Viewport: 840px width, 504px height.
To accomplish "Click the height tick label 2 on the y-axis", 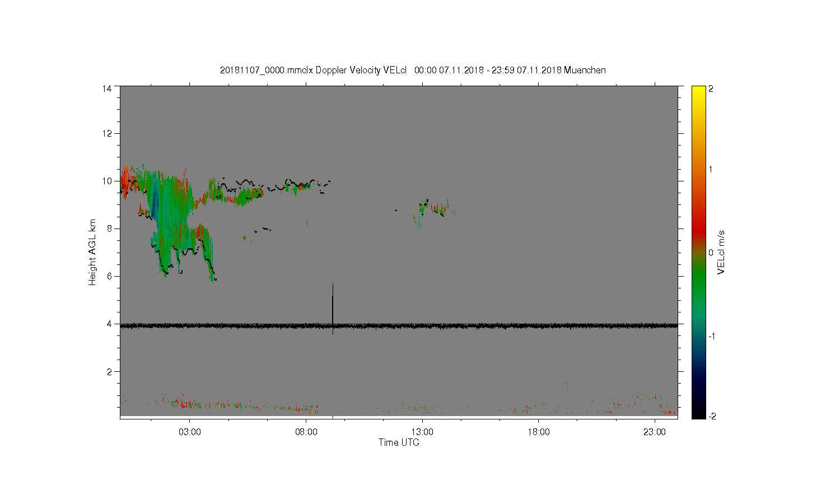I will [109, 371].
